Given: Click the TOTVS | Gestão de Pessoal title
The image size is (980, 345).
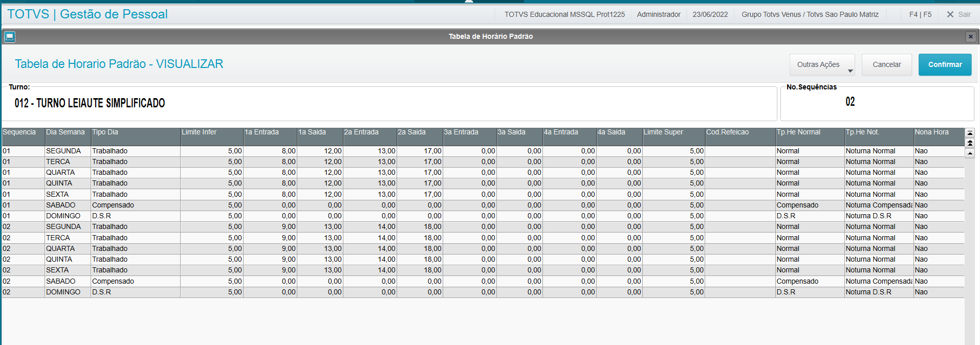Looking at the screenshot, I should (x=88, y=14).
